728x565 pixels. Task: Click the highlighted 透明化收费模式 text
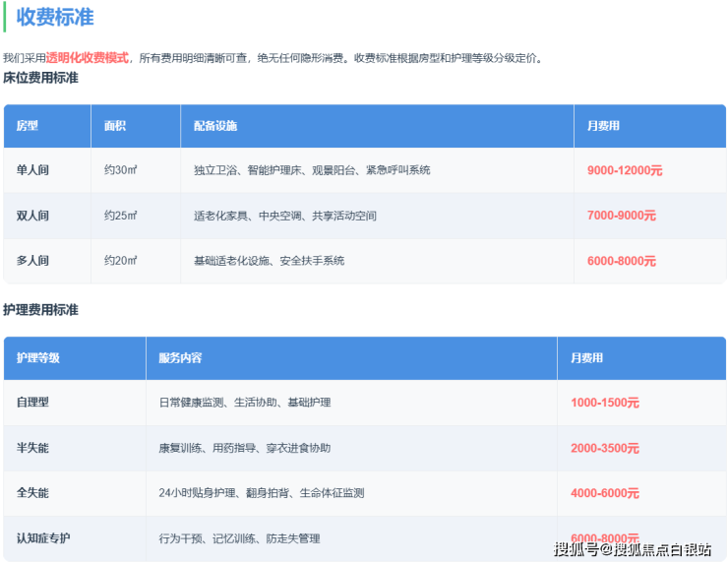click(x=88, y=58)
